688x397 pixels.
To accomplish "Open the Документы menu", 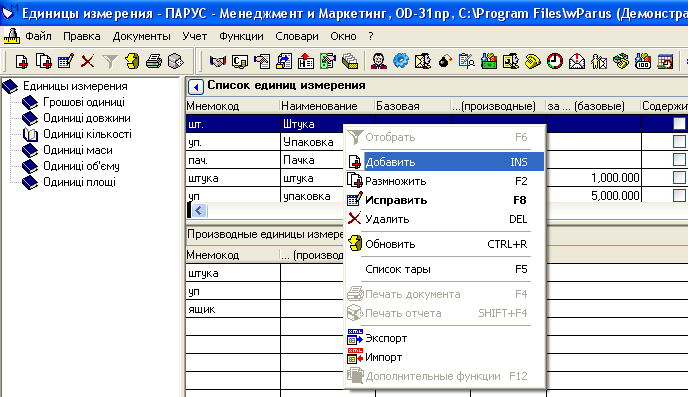I will click(x=141, y=36).
